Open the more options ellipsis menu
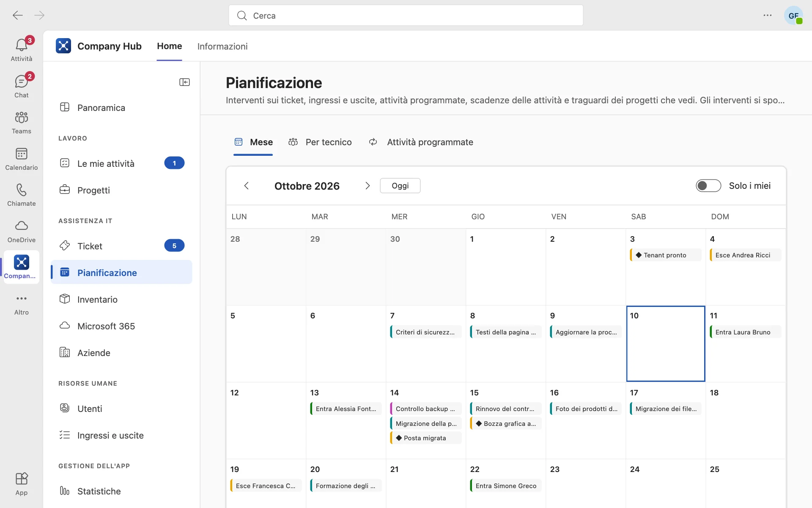The width and height of the screenshot is (812, 508). click(x=768, y=16)
